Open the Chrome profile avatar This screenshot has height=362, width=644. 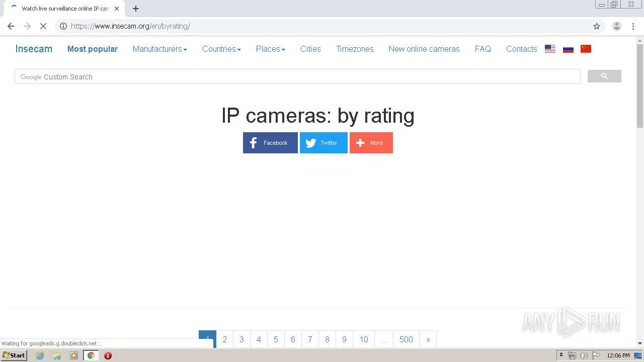click(617, 26)
